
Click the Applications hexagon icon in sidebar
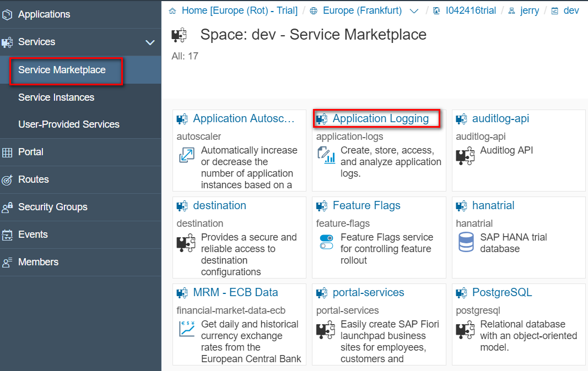coord(8,14)
